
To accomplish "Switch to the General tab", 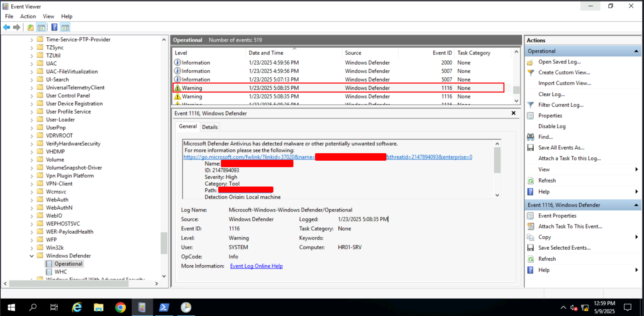I will click(x=188, y=126).
